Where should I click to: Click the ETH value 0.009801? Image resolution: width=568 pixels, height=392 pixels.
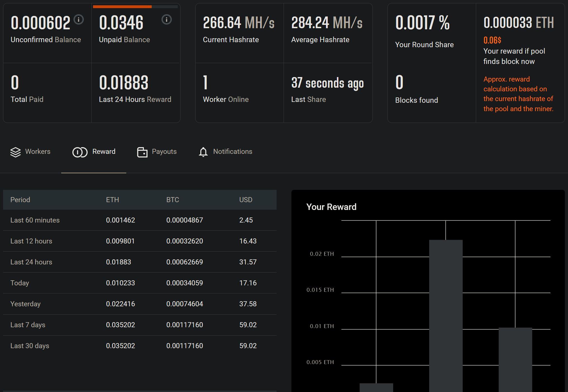[120, 241]
